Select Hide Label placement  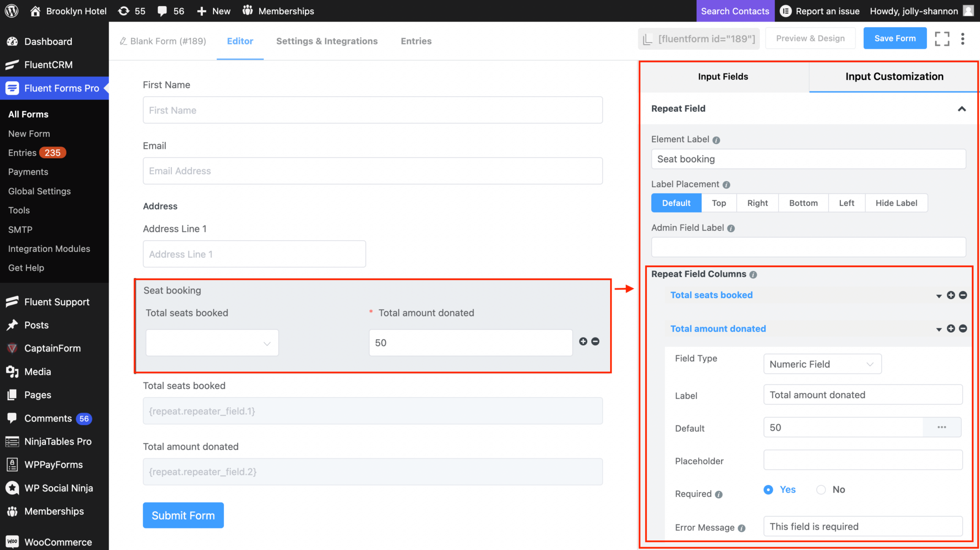point(896,203)
